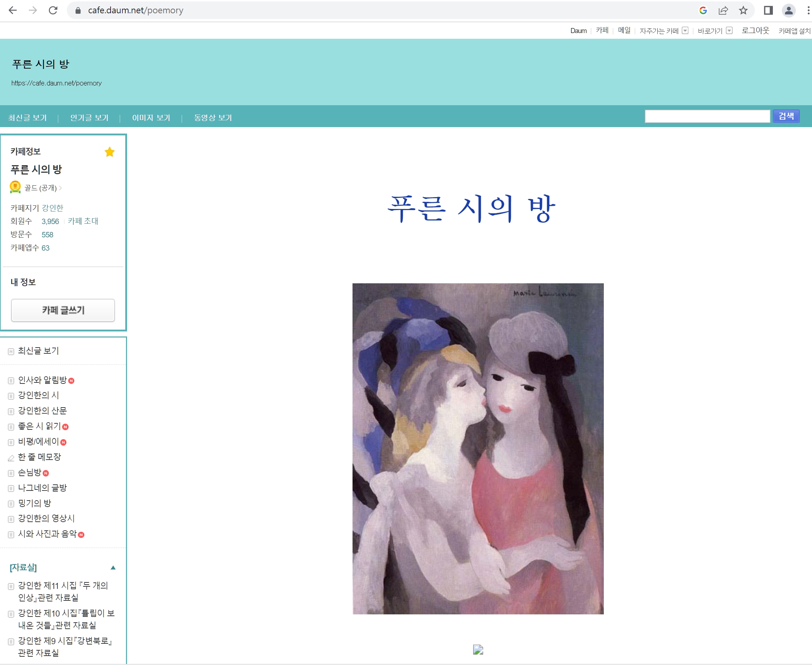Image resolution: width=812 pixels, height=665 pixels.
Task: Click the red N badge beside 비평/에세이
Action: (x=64, y=442)
